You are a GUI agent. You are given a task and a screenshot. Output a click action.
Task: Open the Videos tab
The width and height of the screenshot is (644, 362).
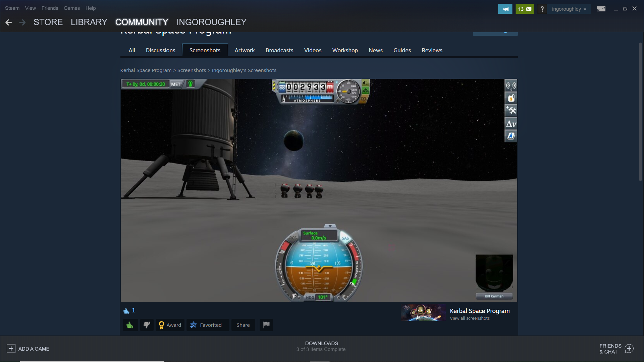(313, 50)
